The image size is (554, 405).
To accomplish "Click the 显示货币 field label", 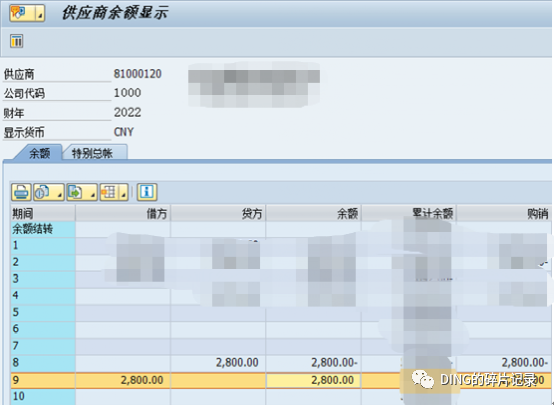I will [24, 133].
